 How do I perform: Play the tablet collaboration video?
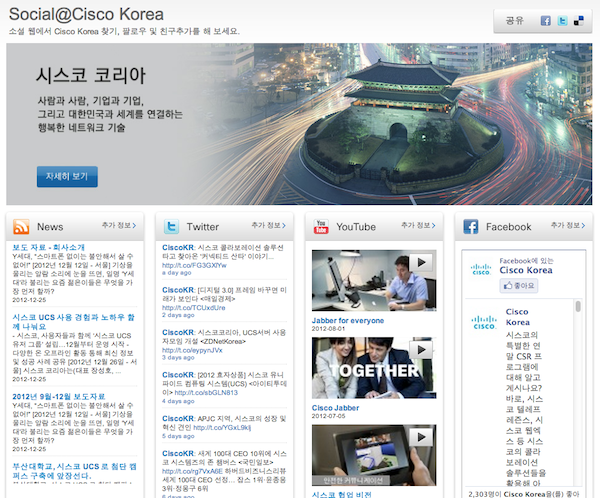tap(421, 437)
